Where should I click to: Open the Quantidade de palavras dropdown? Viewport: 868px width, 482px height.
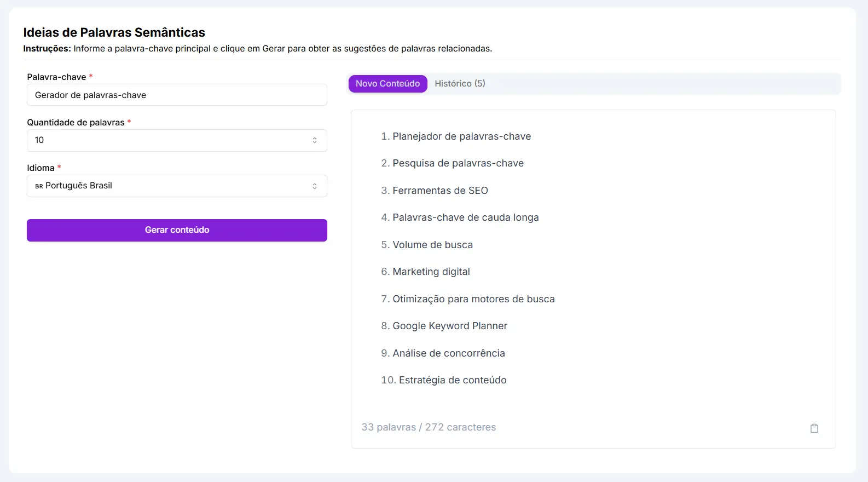[177, 140]
